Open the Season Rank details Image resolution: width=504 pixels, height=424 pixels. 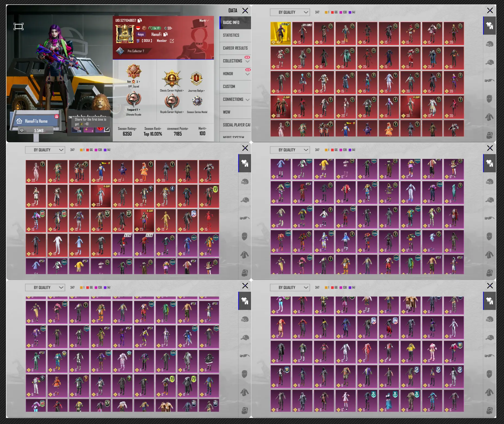pos(153,131)
